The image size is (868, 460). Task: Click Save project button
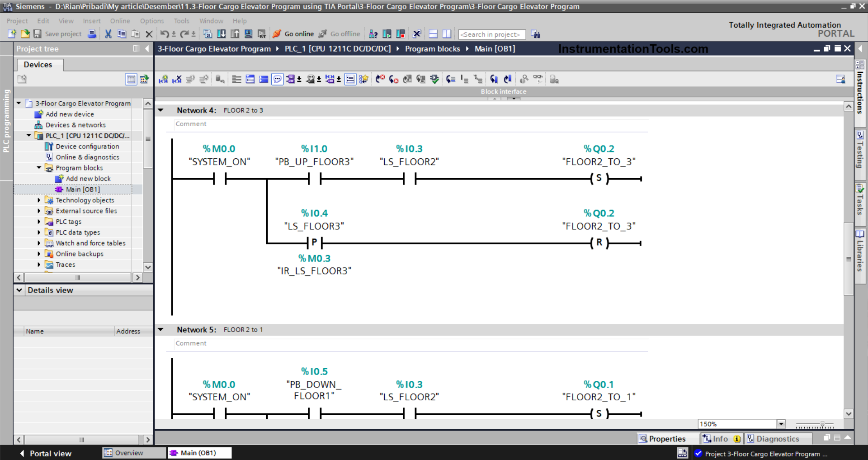[x=58, y=34]
